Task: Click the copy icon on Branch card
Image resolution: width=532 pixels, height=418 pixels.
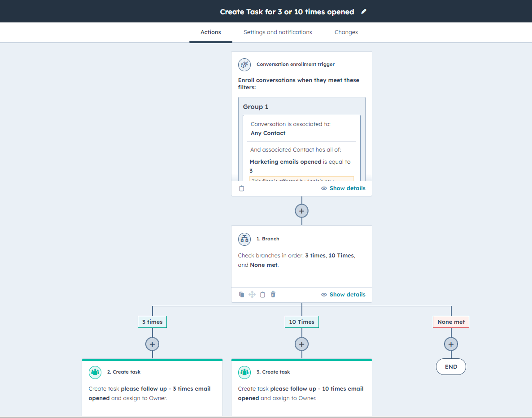Action: (242, 295)
